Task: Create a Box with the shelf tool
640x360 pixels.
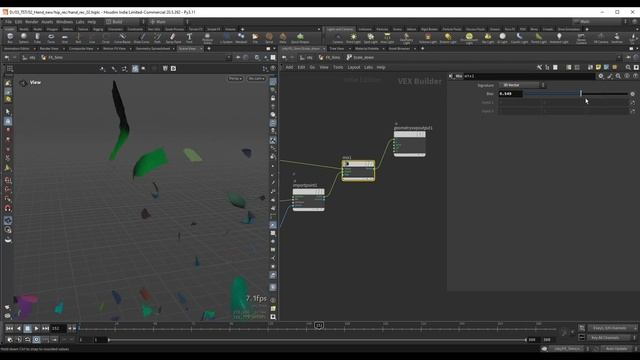Action: (x=10, y=38)
